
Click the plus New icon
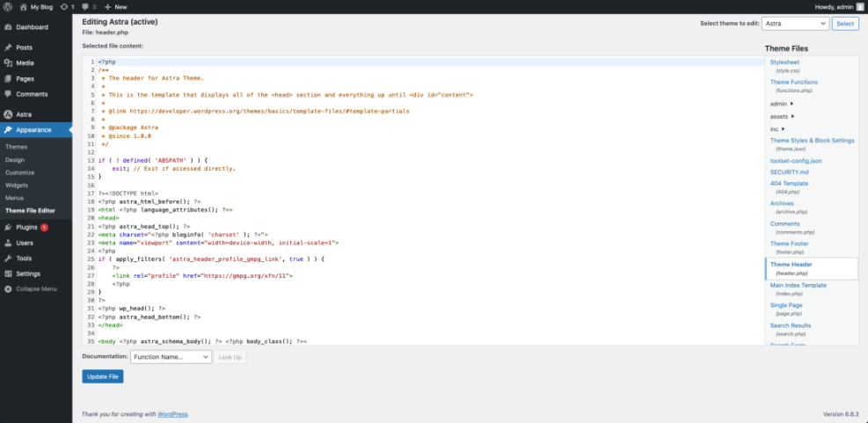click(x=107, y=7)
